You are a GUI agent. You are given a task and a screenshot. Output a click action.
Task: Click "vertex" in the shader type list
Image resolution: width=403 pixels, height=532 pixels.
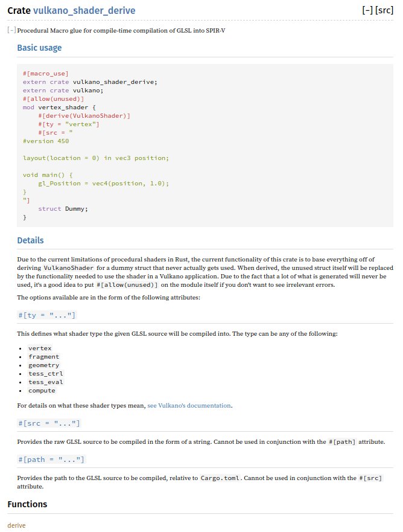click(x=40, y=348)
